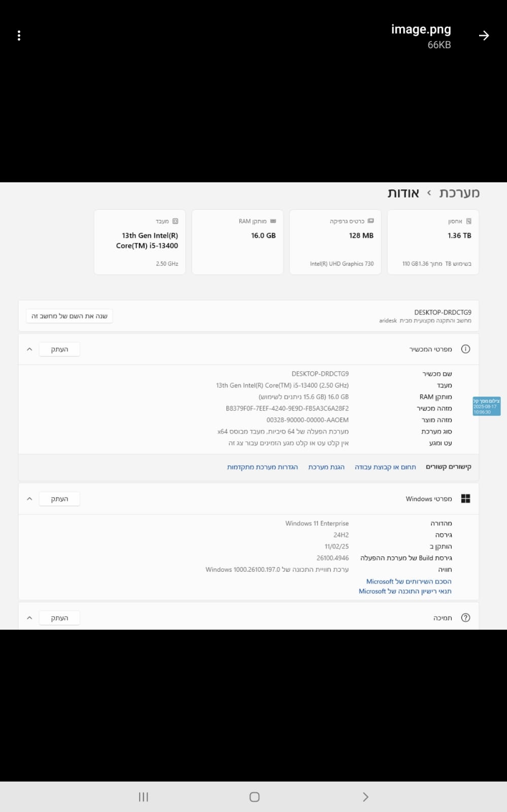Tap the graphics card icon
507x812 pixels.
(370, 221)
